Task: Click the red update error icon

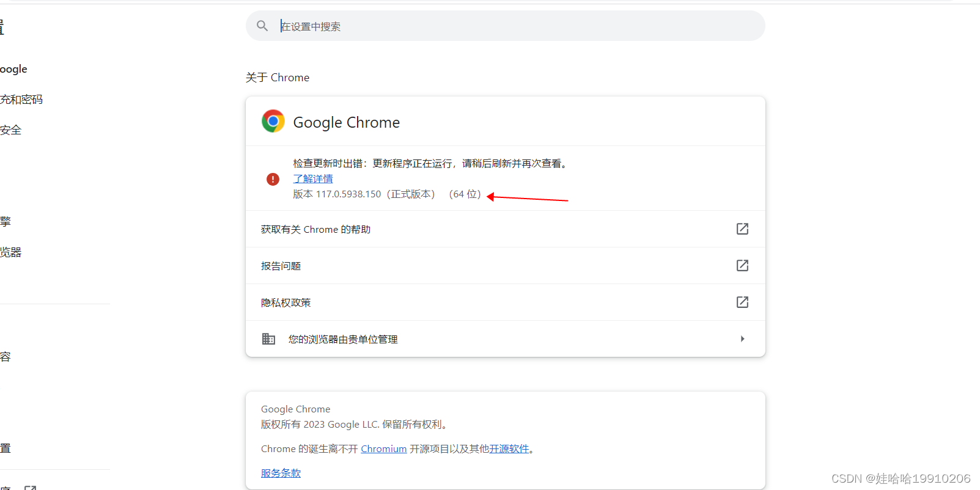Action: (273, 179)
